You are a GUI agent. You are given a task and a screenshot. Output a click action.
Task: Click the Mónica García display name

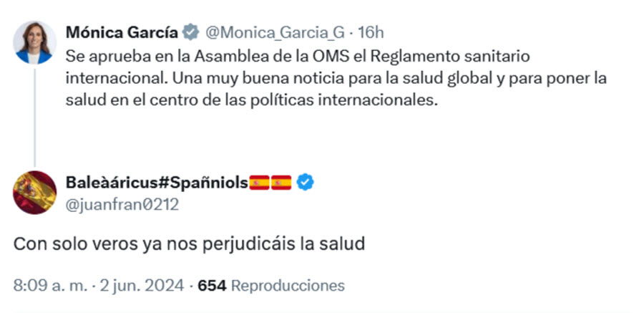coord(120,32)
